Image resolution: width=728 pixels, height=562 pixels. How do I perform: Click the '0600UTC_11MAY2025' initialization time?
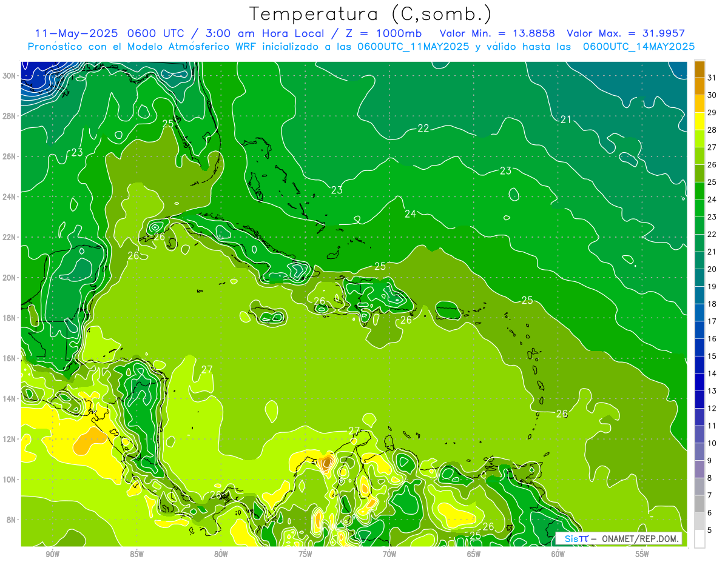pyautogui.click(x=413, y=47)
